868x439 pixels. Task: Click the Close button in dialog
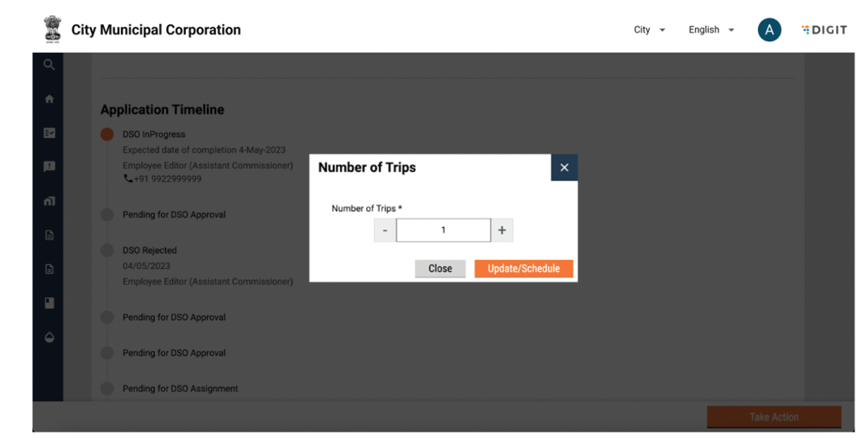point(440,269)
